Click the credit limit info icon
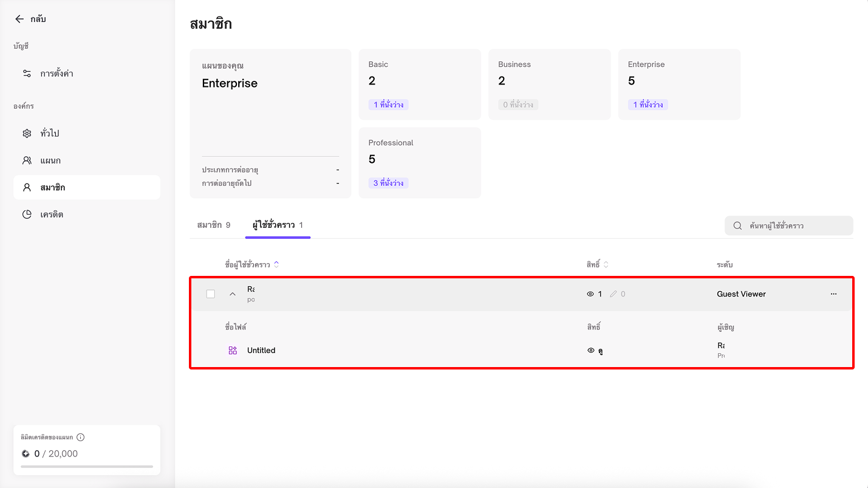The width and height of the screenshot is (868, 488). point(81,437)
